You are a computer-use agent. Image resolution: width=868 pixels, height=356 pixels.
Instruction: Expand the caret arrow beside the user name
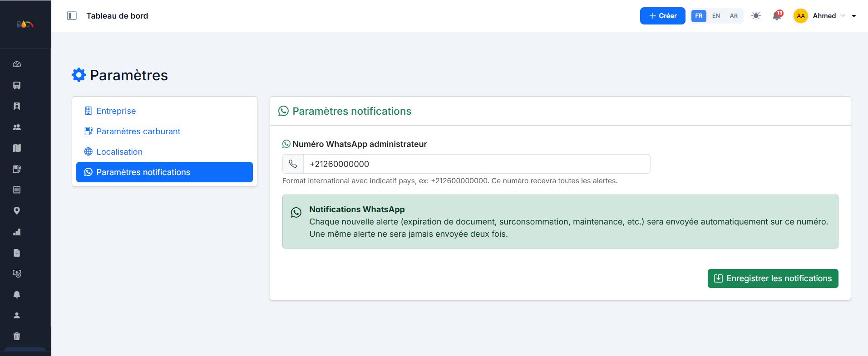point(854,16)
